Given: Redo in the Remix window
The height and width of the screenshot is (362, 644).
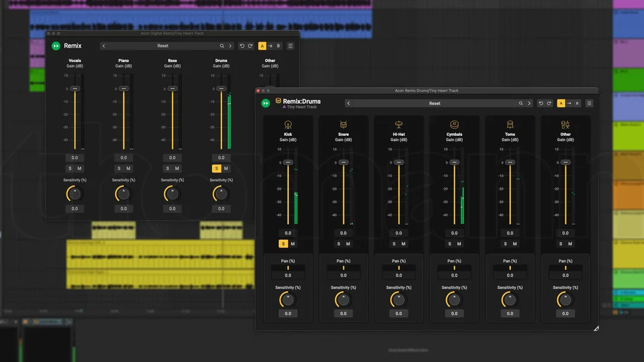Looking at the screenshot, I should point(250,46).
